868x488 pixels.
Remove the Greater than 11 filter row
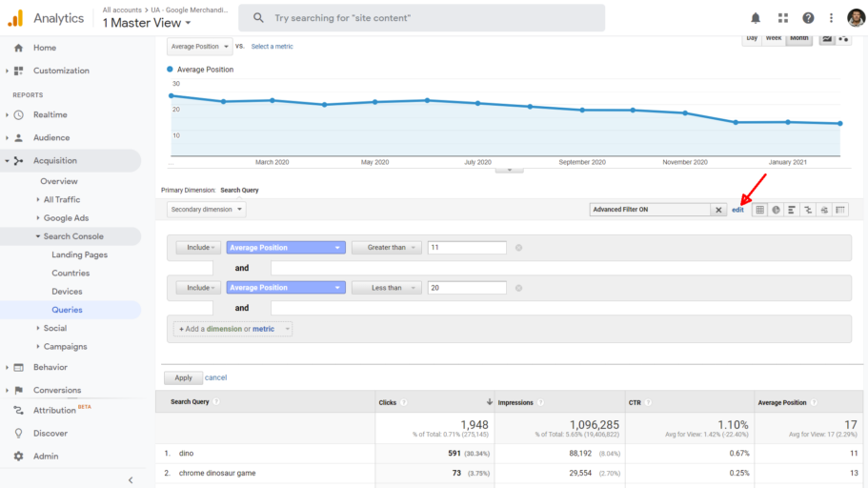pos(518,248)
